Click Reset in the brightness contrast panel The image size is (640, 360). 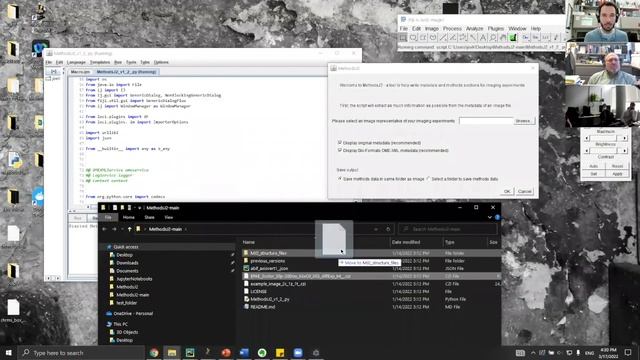[617, 166]
